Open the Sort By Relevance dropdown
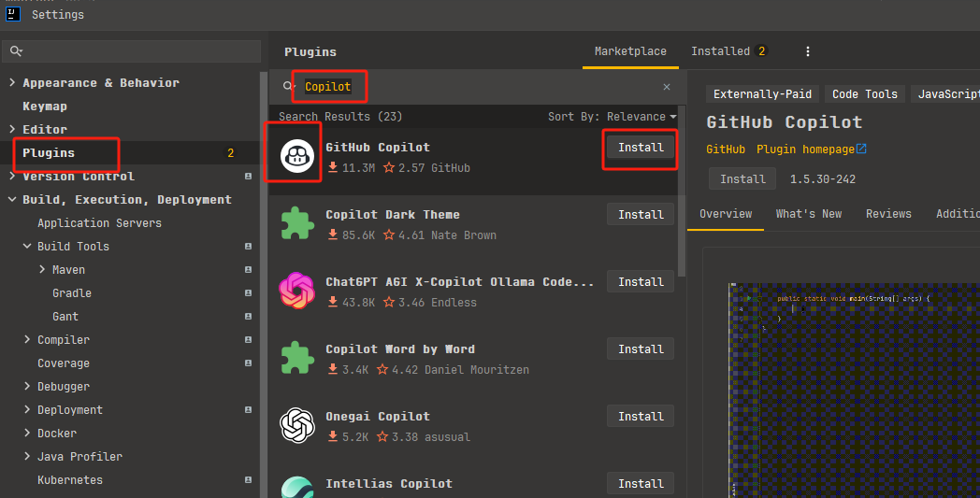 [612, 116]
